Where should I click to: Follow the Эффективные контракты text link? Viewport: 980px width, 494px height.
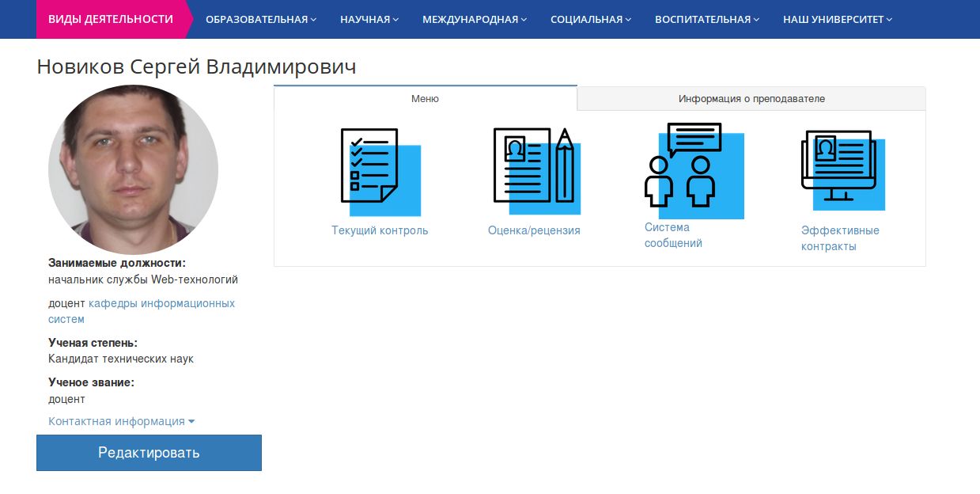point(839,238)
